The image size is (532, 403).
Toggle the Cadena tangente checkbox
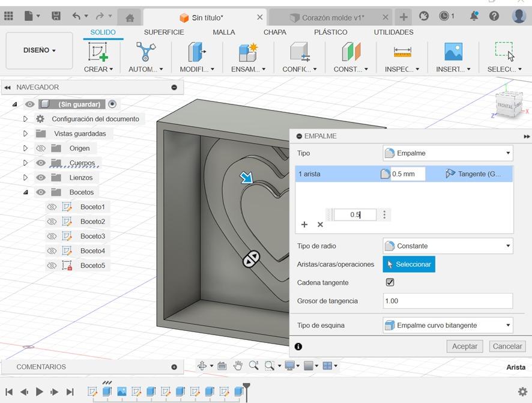point(390,282)
